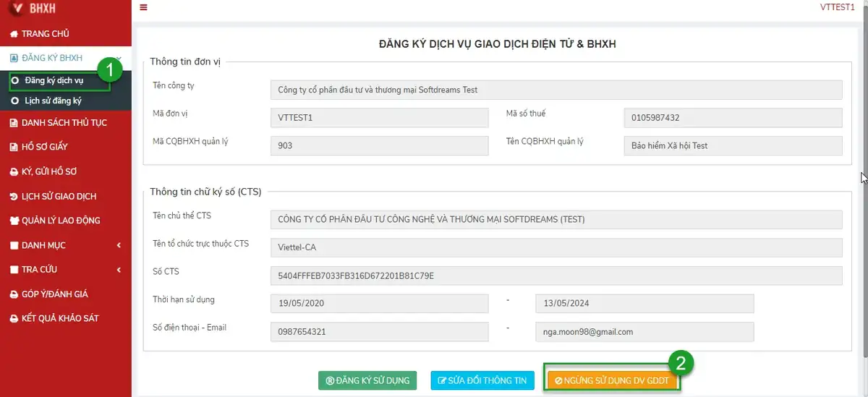This screenshot has height=397, width=868.
Task: Click the VTTEST1 user account label
Action: [x=837, y=7]
